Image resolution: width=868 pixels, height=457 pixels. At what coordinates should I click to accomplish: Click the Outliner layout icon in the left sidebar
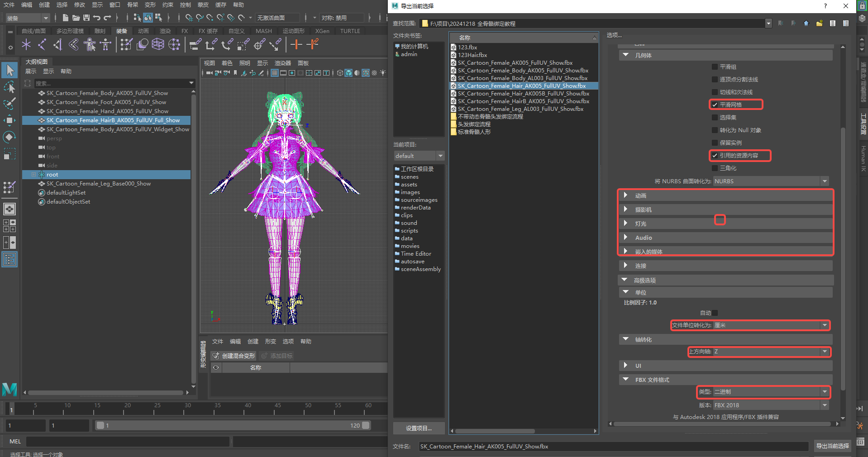[x=10, y=259]
